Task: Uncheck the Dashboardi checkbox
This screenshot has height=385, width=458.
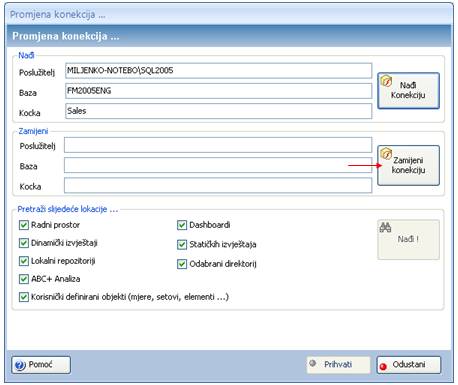Action: (x=182, y=225)
